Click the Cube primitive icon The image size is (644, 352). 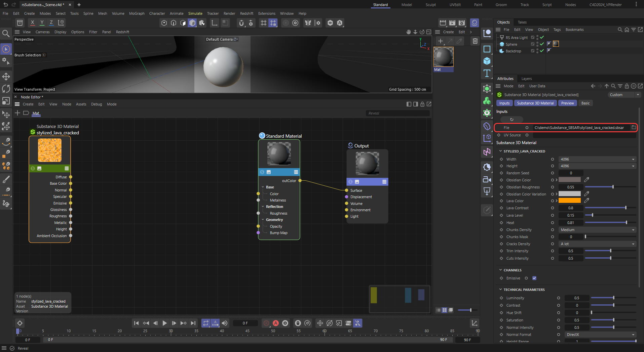(x=487, y=61)
